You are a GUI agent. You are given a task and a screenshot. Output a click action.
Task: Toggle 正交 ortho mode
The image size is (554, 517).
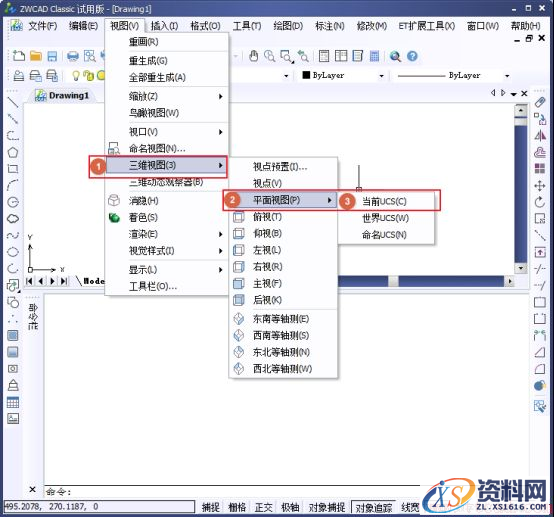264,507
